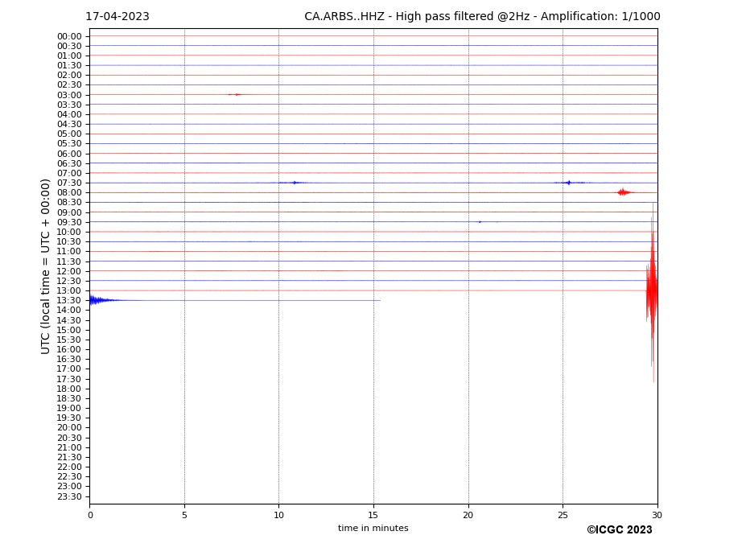Click the 16:00 time row label

pyautogui.click(x=69, y=350)
